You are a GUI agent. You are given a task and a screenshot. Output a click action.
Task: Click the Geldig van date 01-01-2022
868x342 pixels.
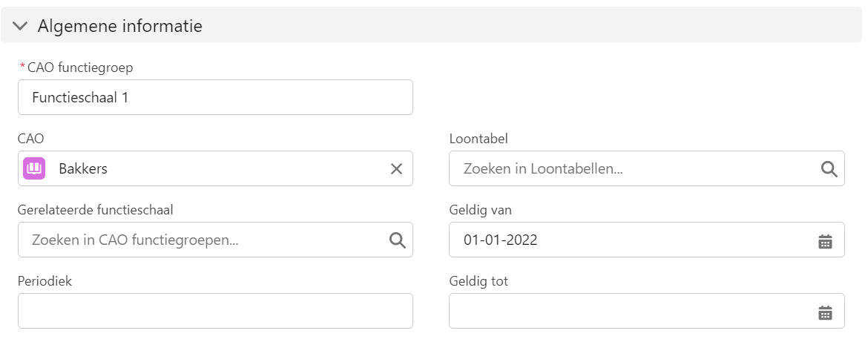click(x=501, y=240)
